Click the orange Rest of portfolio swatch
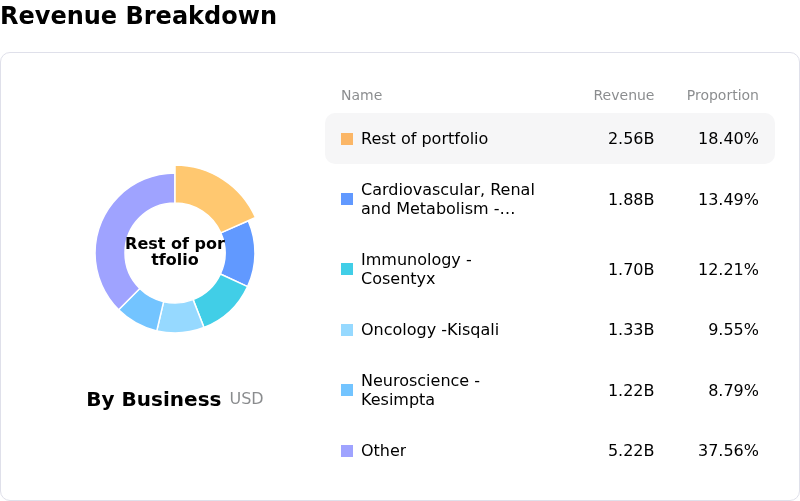The image size is (800, 501). click(347, 139)
